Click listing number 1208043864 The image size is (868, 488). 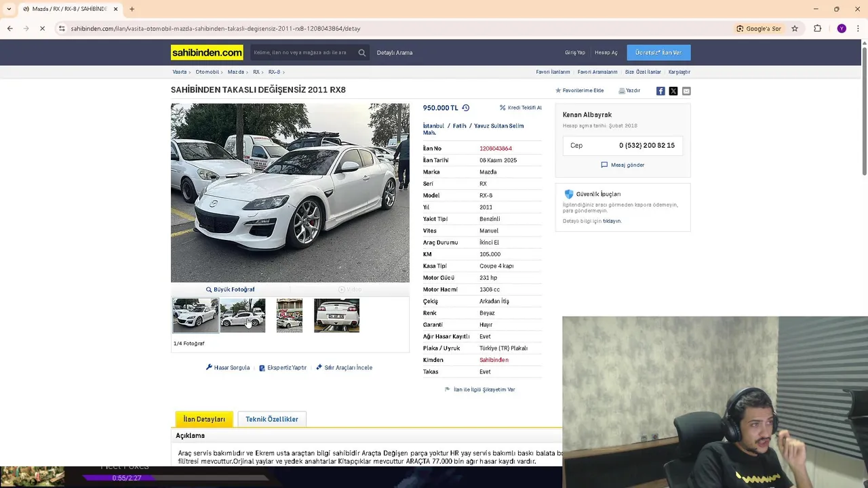click(x=496, y=148)
